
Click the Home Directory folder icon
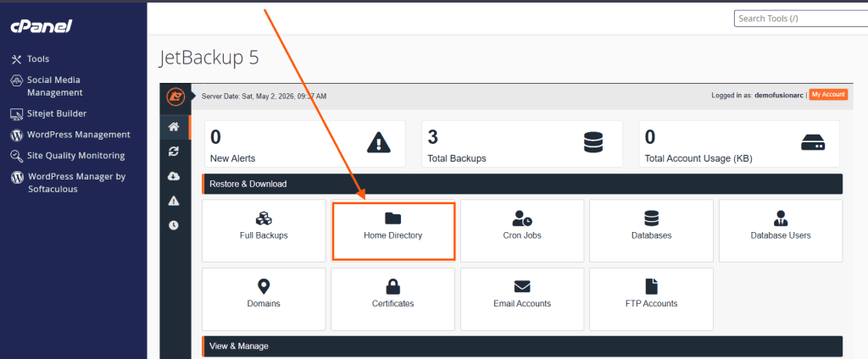click(x=393, y=218)
